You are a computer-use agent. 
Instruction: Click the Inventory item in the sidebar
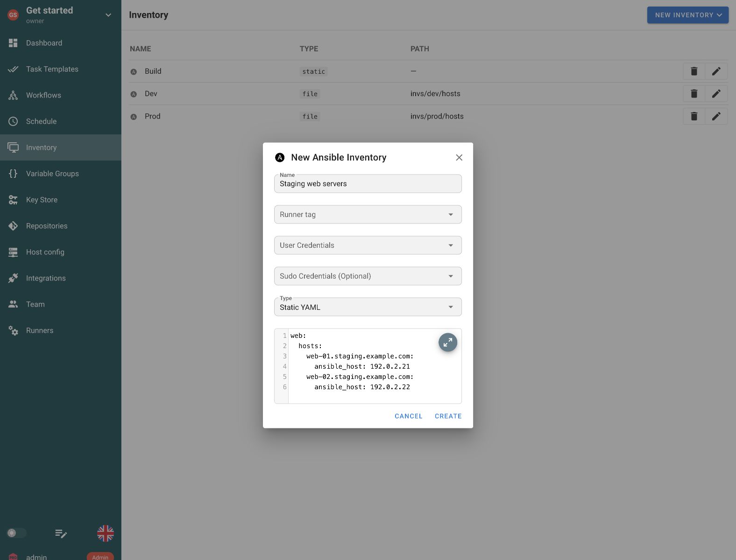pos(61,147)
